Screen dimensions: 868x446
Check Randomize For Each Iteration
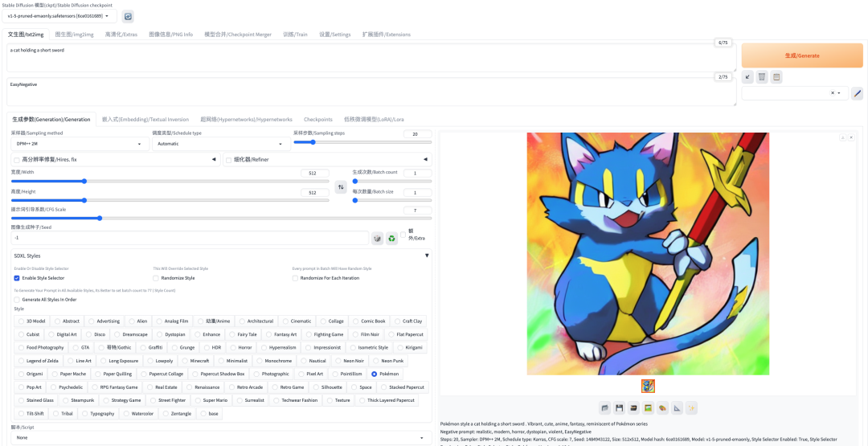pyautogui.click(x=295, y=278)
